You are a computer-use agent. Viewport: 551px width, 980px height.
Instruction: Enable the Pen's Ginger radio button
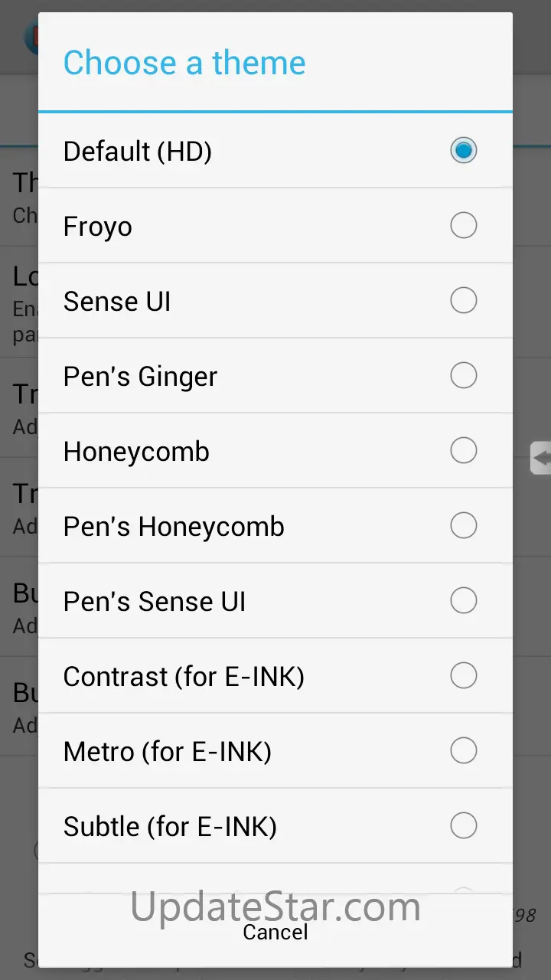pyautogui.click(x=463, y=375)
